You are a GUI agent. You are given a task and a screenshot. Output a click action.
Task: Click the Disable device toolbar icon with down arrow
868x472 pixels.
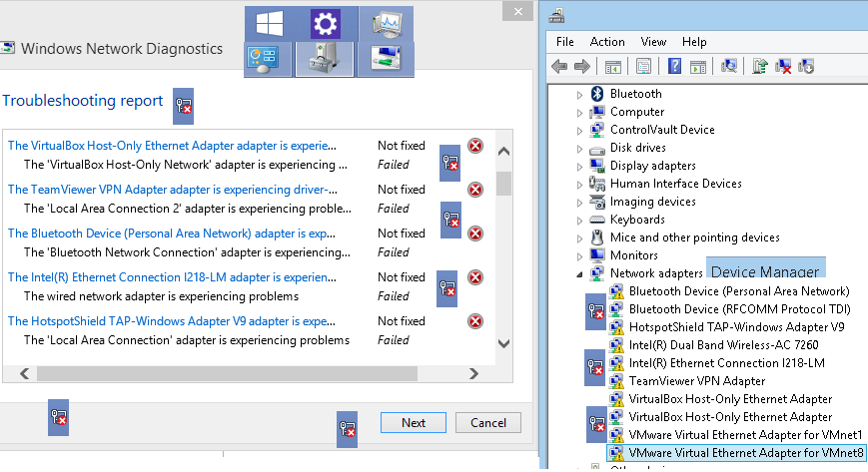[806, 67]
